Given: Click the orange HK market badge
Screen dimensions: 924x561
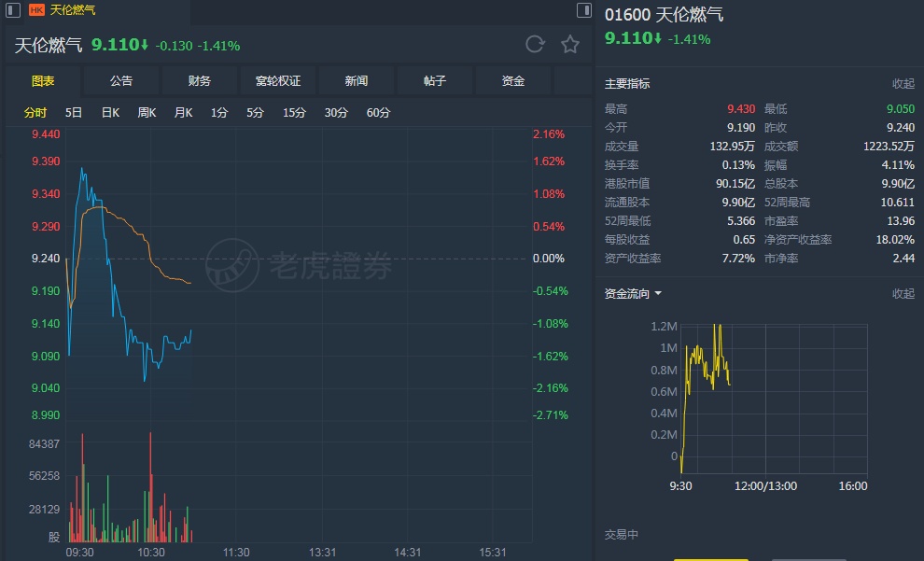Looking at the screenshot, I should pyautogui.click(x=36, y=10).
